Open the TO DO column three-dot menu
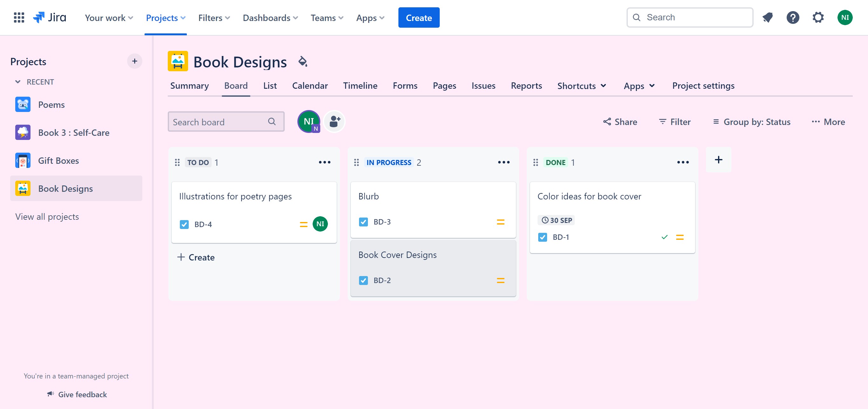The width and height of the screenshot is (868, 409). pos(324,163)
